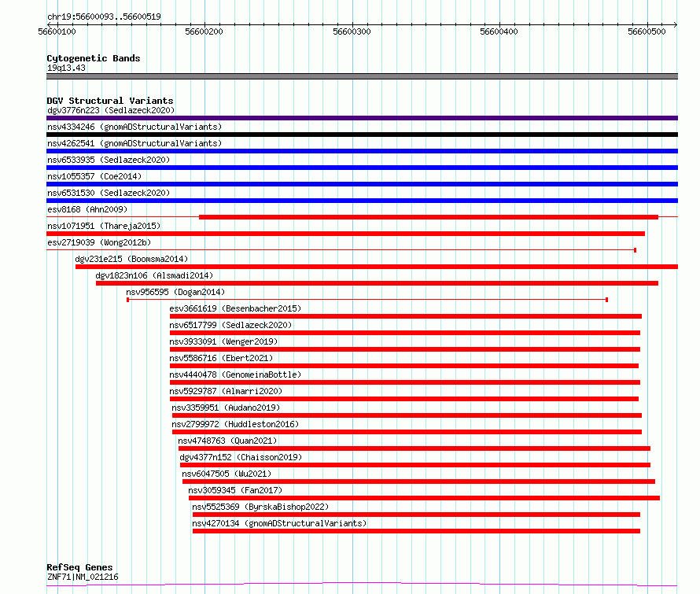This screenshot has width=700, height=594.
Task: Open nsv3933091 (Wenger2019) label
Action: [x=223, y=341]
